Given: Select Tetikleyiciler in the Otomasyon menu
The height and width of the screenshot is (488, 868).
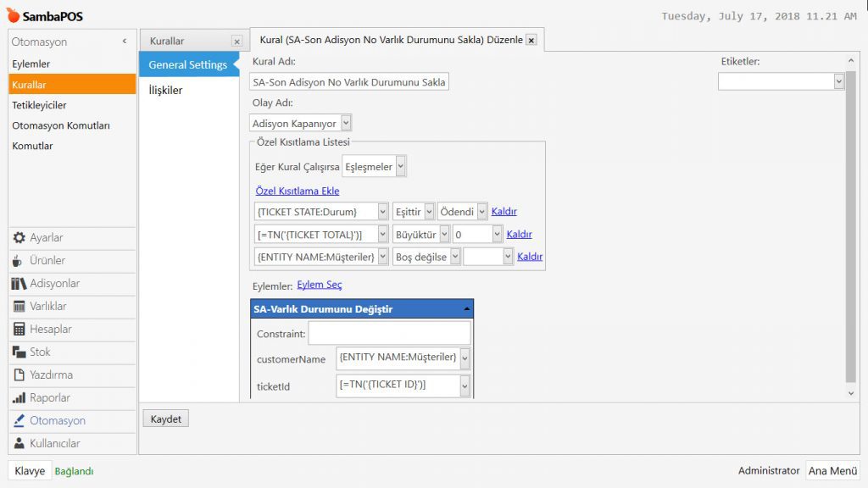Looking at the screenshot, I should 39,105.
